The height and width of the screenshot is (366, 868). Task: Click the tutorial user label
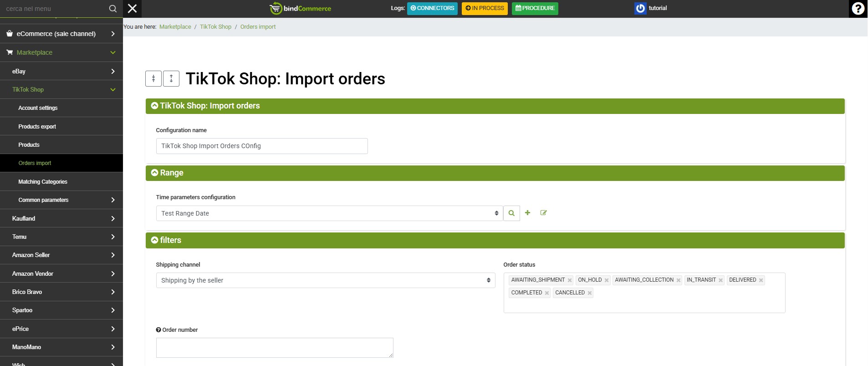[658, 8]
